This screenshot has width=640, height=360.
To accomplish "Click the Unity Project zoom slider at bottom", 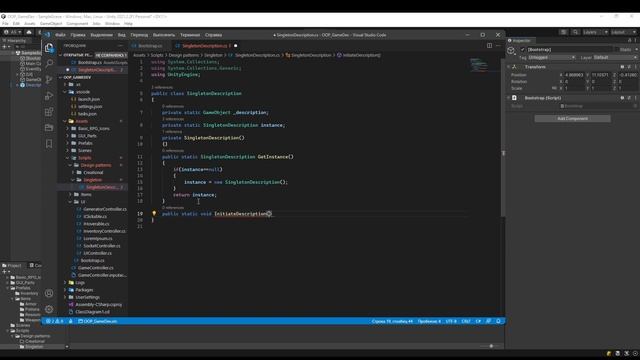I will point(491,346).
